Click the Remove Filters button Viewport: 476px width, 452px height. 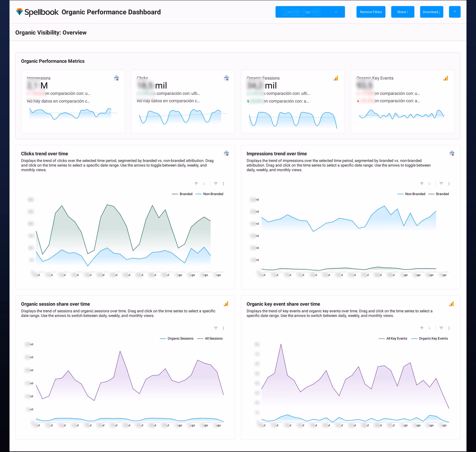[371, 12]
